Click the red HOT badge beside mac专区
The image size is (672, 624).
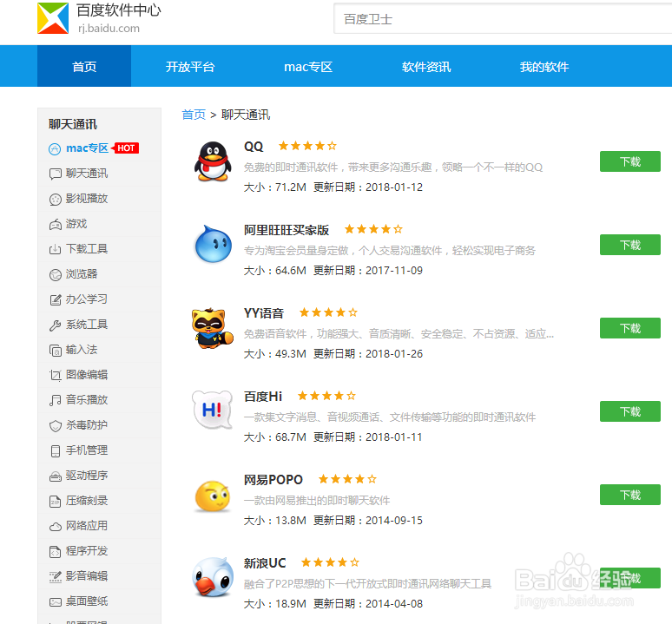click(x=125, y=148)
